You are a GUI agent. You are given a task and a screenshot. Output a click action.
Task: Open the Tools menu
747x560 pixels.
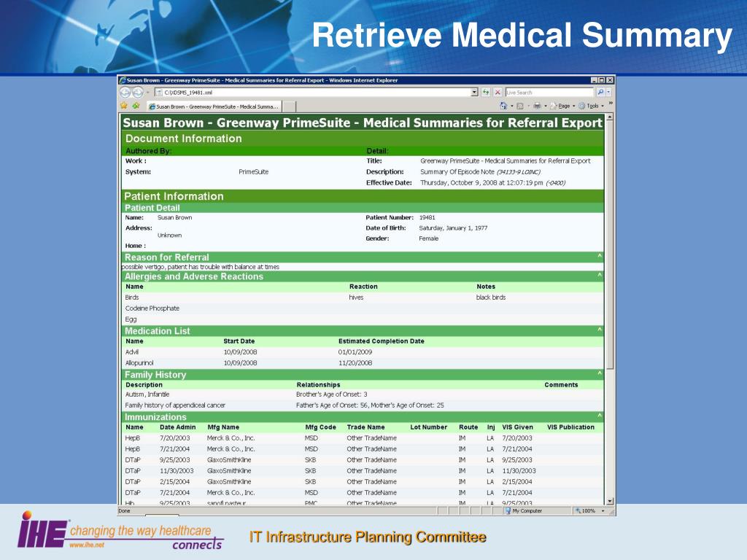[591, 106]
